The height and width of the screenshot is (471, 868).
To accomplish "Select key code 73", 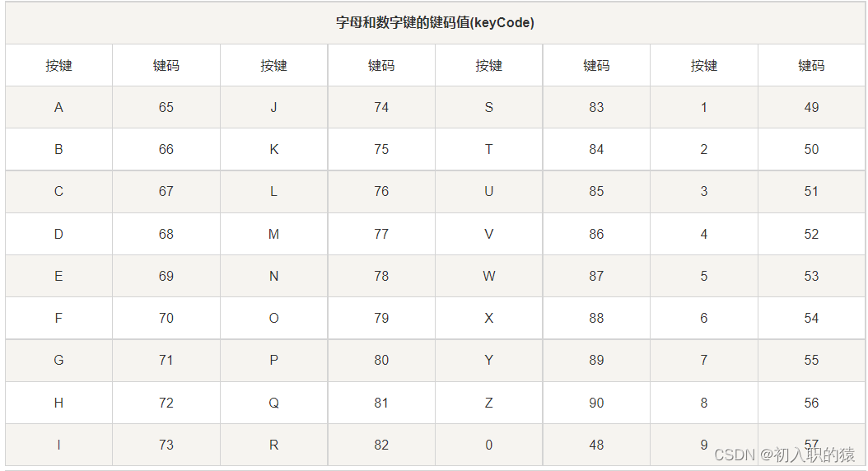I will [166, 445].
